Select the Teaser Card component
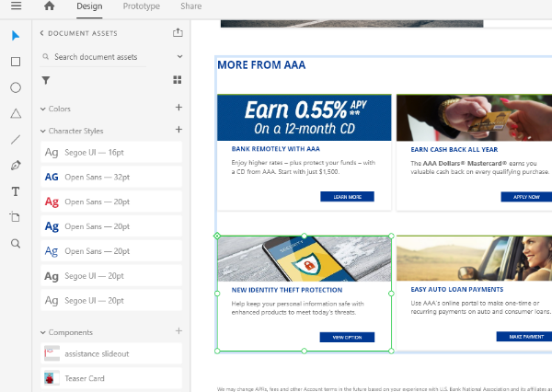This screenshot has height=392, width=552. point(111,378)
